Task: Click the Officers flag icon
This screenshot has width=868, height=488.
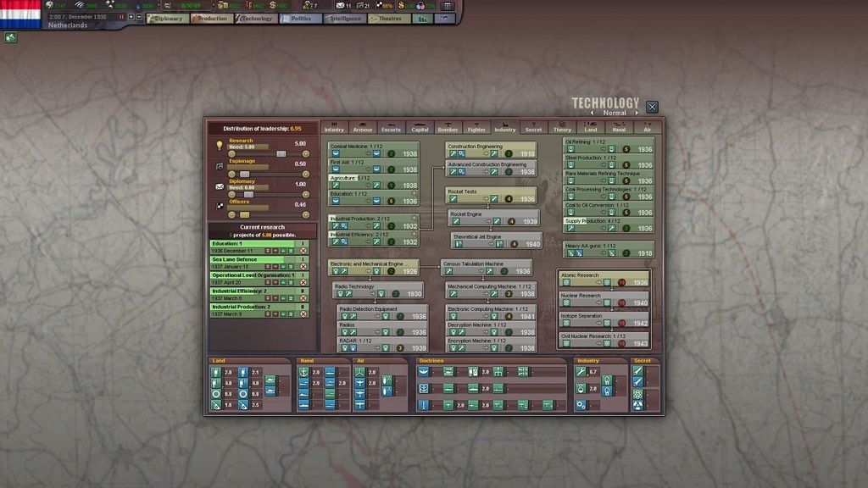Action: pos(220,206)
